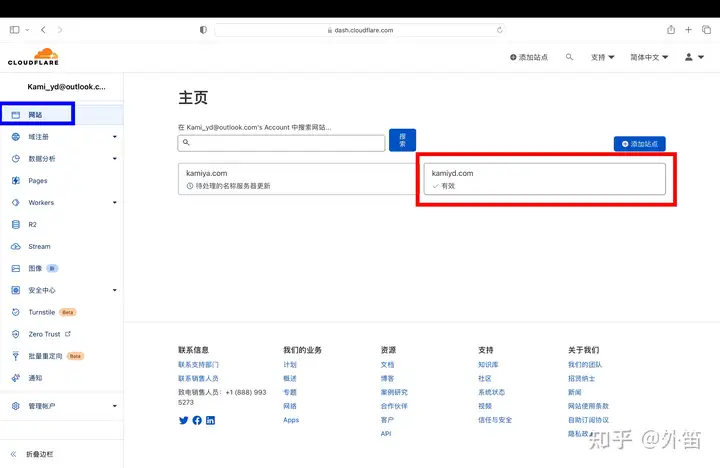This screenshot has width=720, height=468.
Task: Open the kamiya.com site card
Action: (x=297, y=179)
